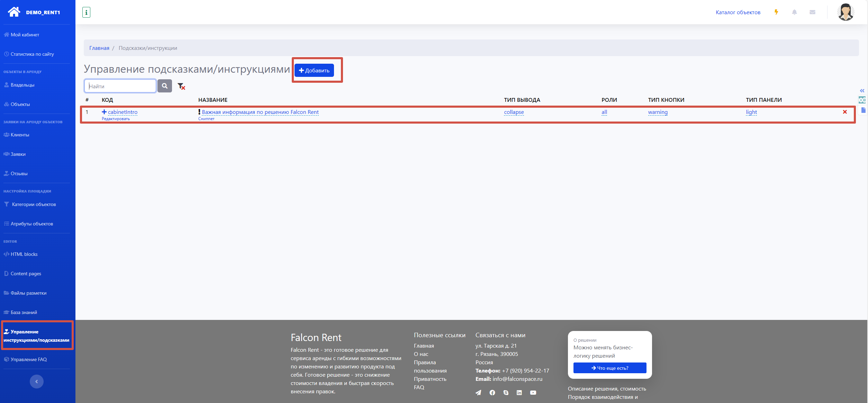Focus the Найти search field

tap(120, 86)
